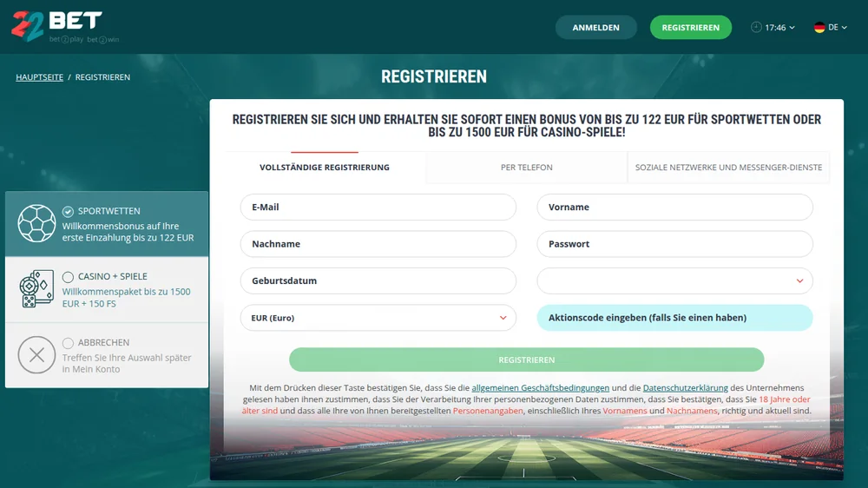Click 'Willkommenspaket bis zu 1500 EUR' text
This screenshot has height=488, width=868.
pos(126,297)
